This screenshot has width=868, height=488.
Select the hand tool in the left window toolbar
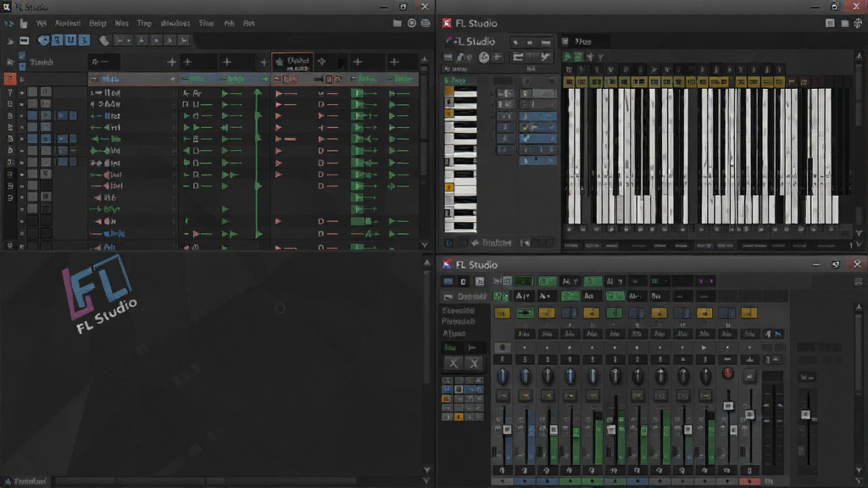click(103, 41)
